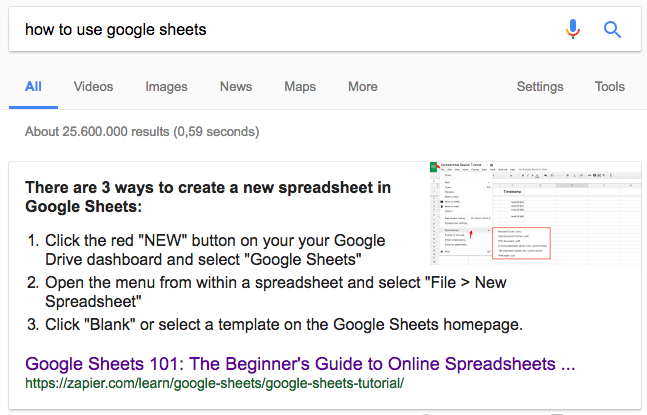Image resolution: width=647 pixels, height=415 pixels.
Task: Focus the search box containing 'how to use google sheets'
Action: click(280, 29)
